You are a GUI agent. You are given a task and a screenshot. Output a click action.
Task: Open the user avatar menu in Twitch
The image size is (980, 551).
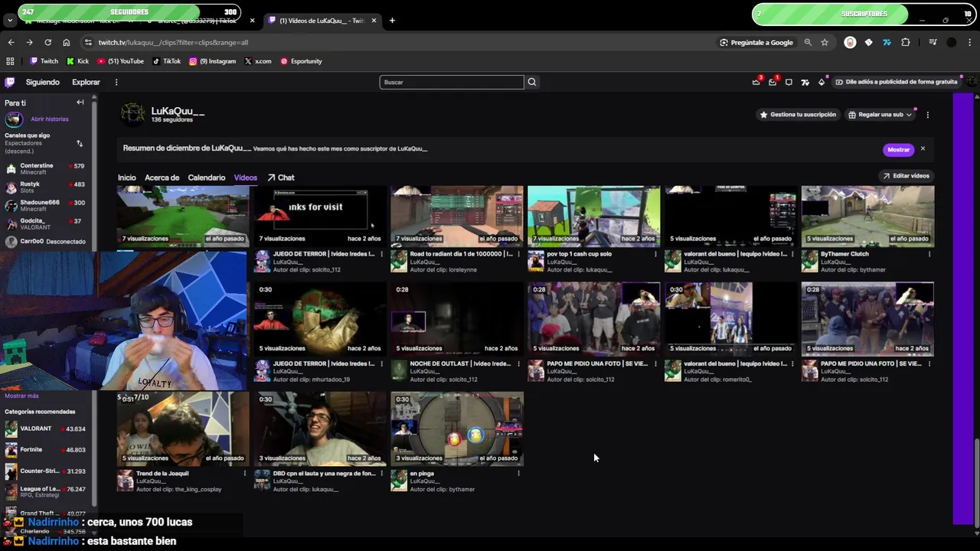tap(971, 82)
